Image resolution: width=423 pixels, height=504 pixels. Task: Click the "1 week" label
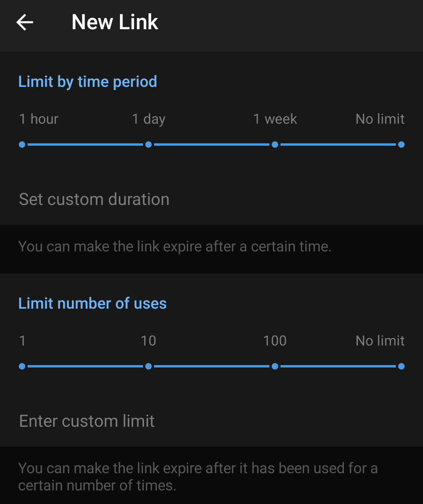(x=275, y=119)
